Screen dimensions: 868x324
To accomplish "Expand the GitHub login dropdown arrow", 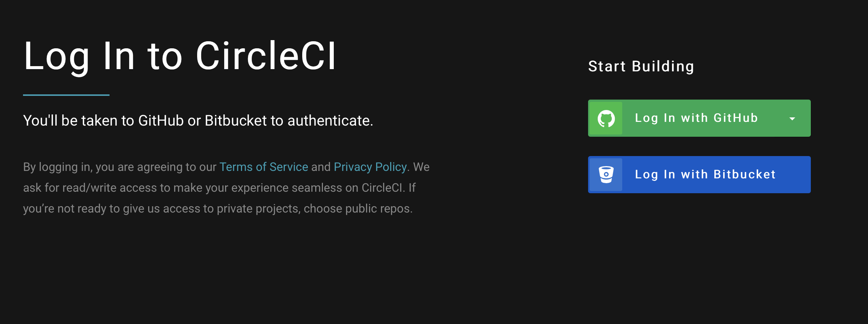I will click(792, 119).
